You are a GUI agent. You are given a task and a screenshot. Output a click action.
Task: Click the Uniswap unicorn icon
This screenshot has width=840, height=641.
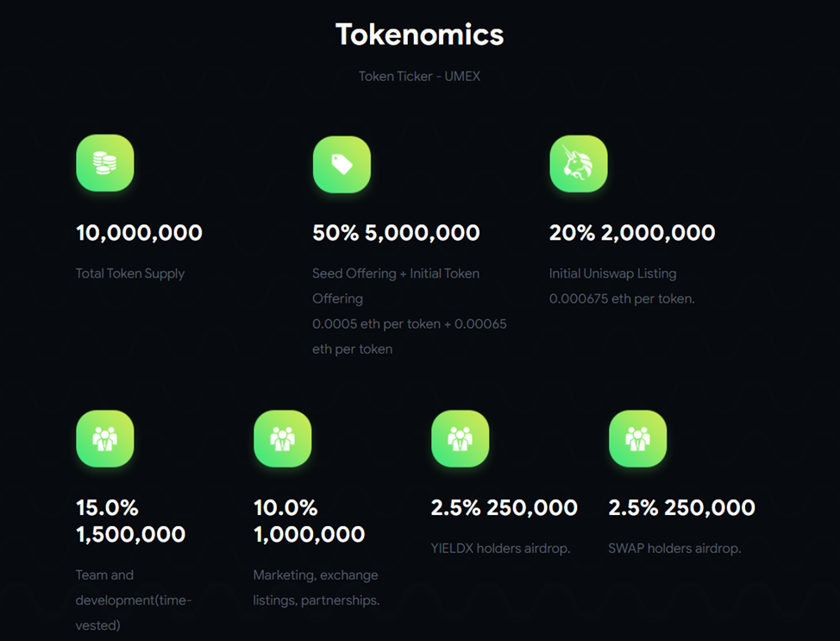click(x=579, y=163)
